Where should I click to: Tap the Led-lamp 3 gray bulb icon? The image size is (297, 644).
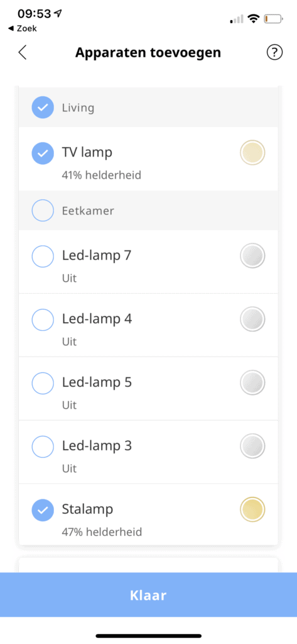coord(252,446)
